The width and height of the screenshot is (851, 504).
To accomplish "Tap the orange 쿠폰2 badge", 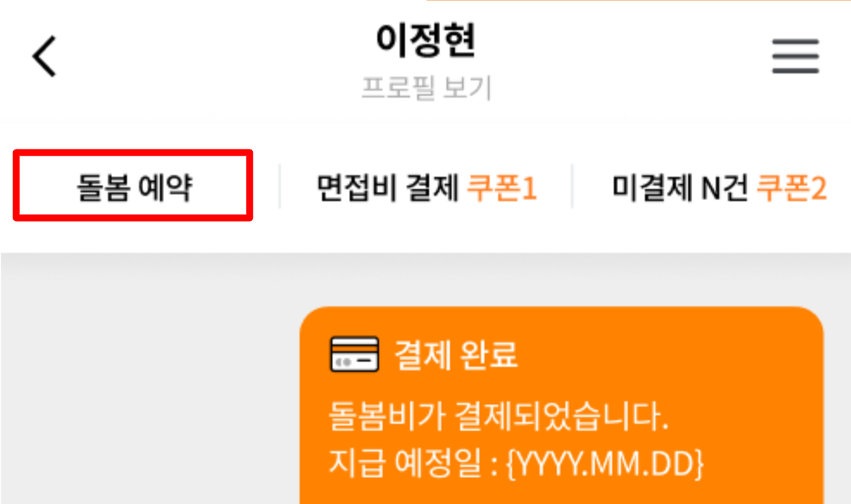I will [791, 188].
